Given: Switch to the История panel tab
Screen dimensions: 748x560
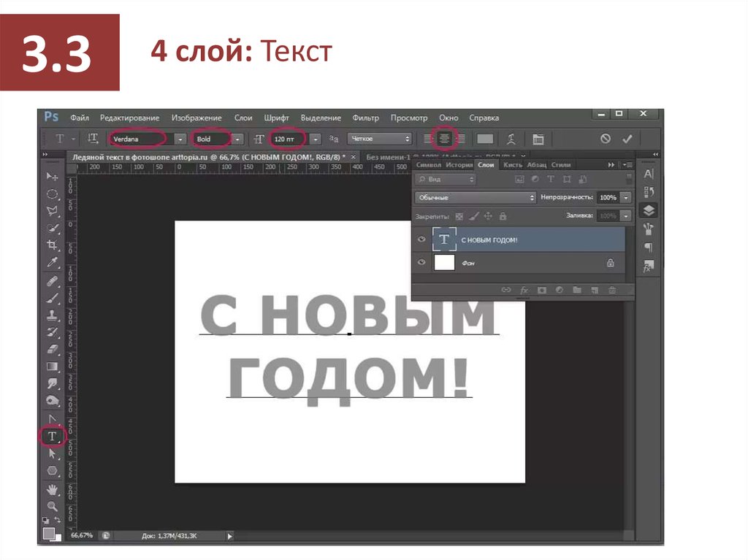Looking at the screenshot, I should [x=460, y=165].
